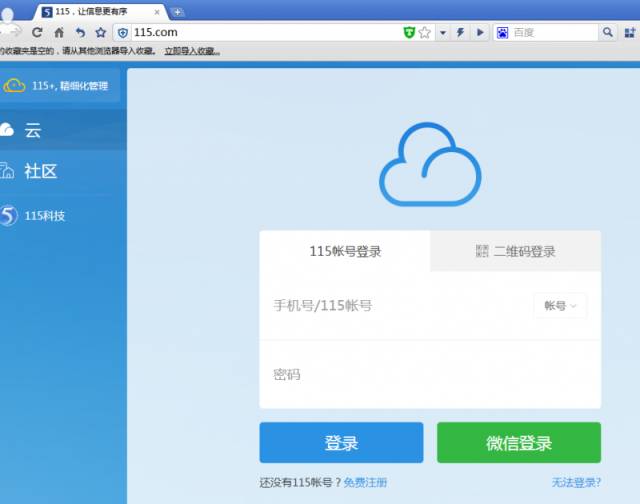Switch to 115帐号登录 tab
Viewport: 640px width, 504px height.
pyautogui.click(x=345, y=251)
